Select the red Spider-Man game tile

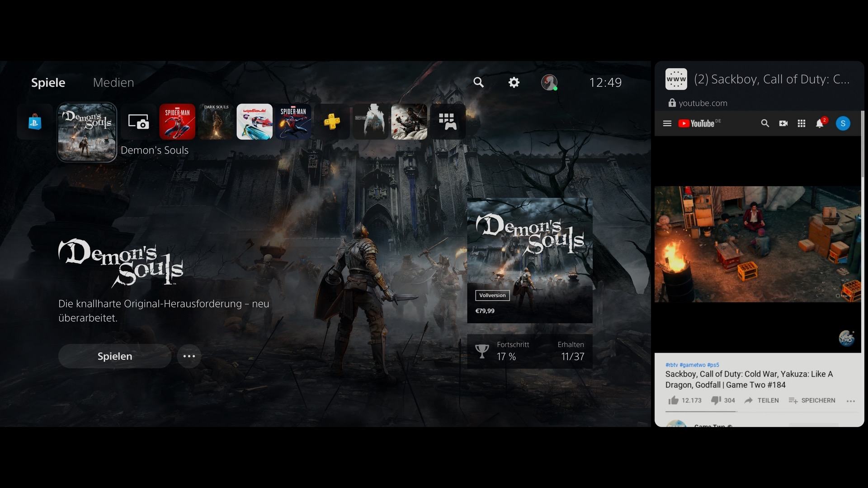click(x=177, y=122)
